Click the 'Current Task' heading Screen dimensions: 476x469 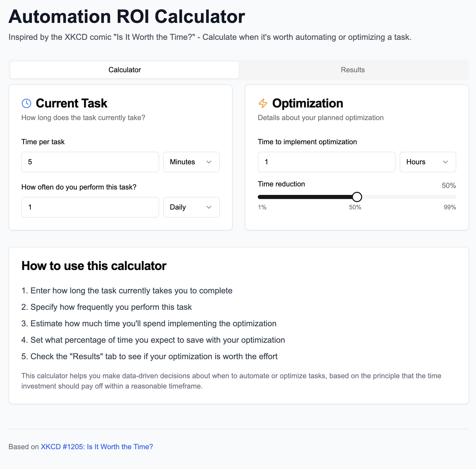click(71, 103)
